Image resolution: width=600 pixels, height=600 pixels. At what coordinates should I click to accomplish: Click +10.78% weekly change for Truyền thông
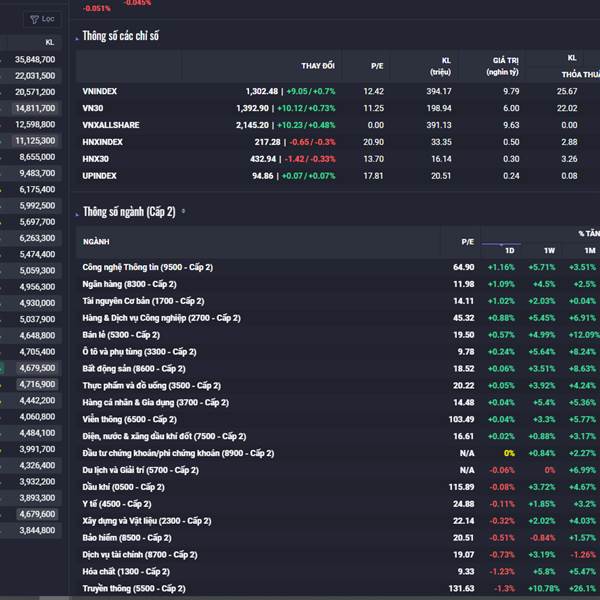coord(543,588)
